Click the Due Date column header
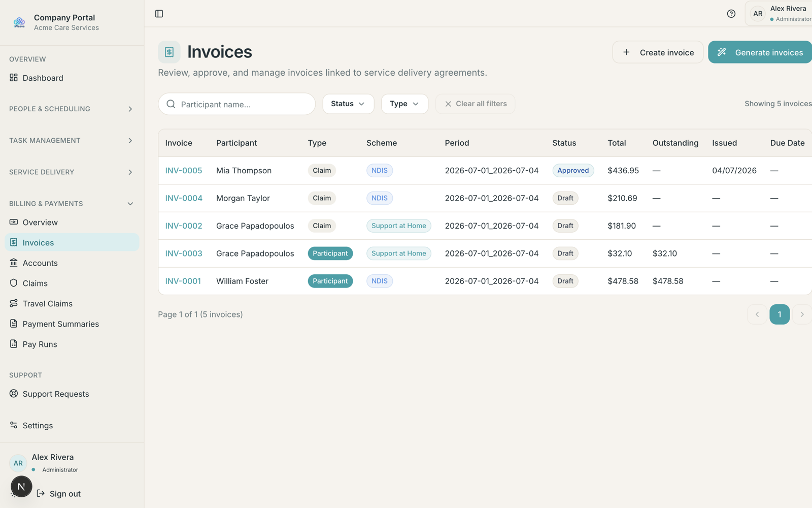 [x=787, y=143]
